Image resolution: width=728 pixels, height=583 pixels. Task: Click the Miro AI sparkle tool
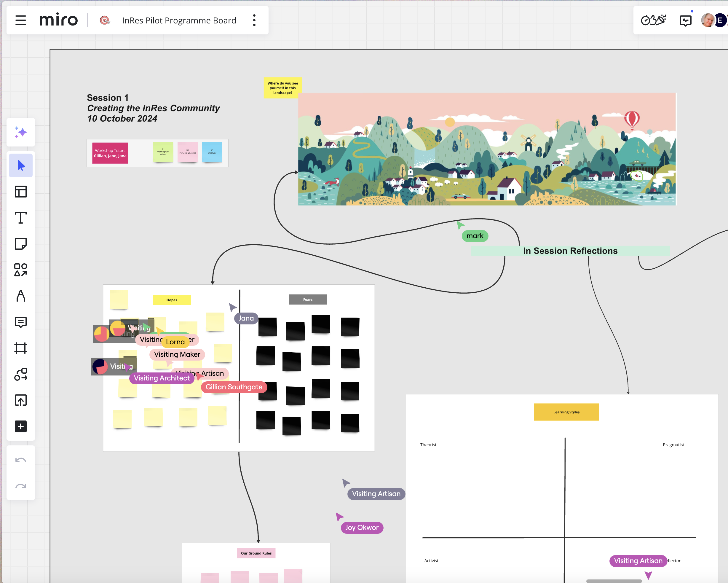tap(20, 133)
